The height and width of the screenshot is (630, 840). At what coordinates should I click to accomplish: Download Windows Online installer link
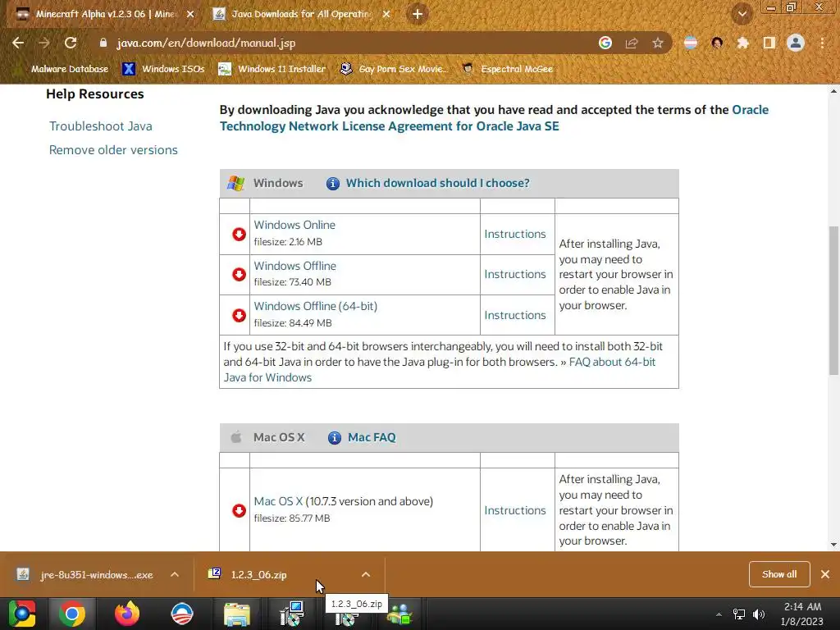click(x=294, y=225)
